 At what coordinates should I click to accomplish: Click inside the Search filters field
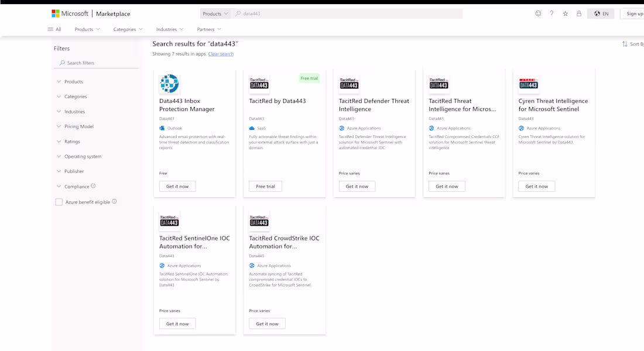(94, 63)
